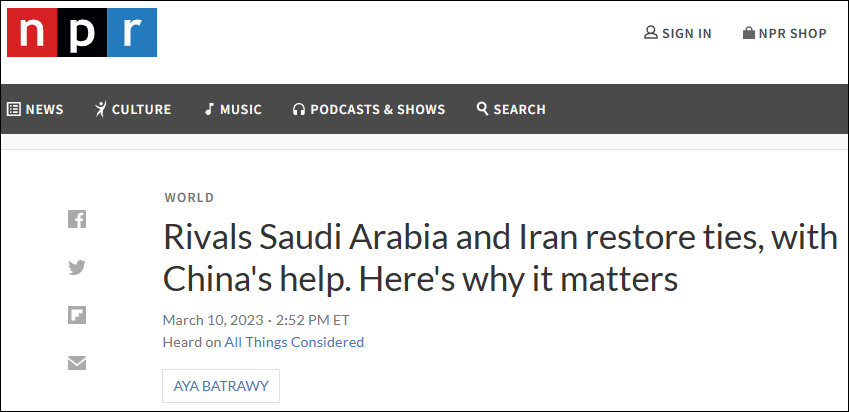Click the Podcasts headphones icon
Image resolution: width=849 pixels, height=412 pixels.
tap(298, 109)
